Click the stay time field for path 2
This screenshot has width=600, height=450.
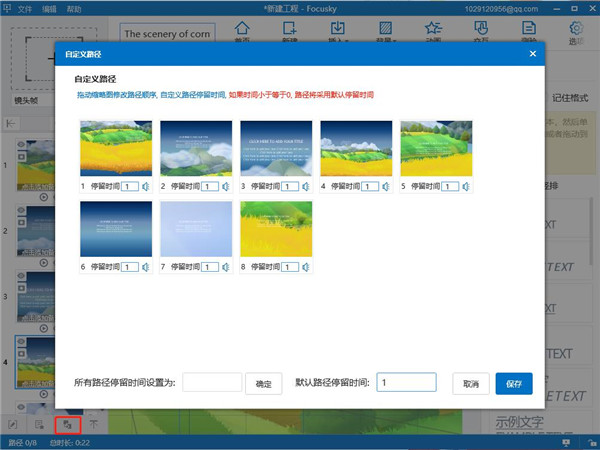point(210,187)
